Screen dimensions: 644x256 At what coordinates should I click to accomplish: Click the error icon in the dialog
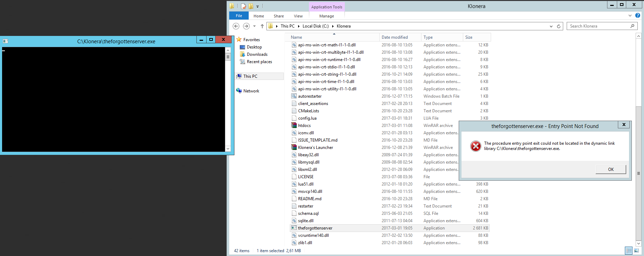pyautogui.click(x=475, y=146)
